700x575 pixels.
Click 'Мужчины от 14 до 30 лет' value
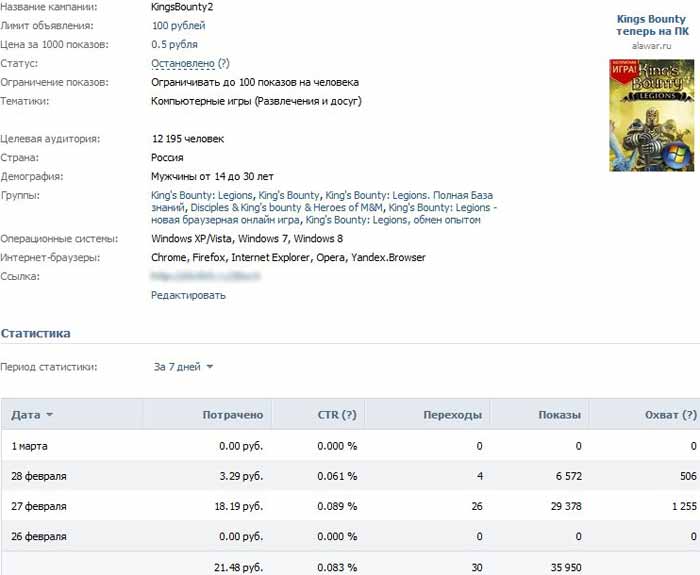click(212, 176)
